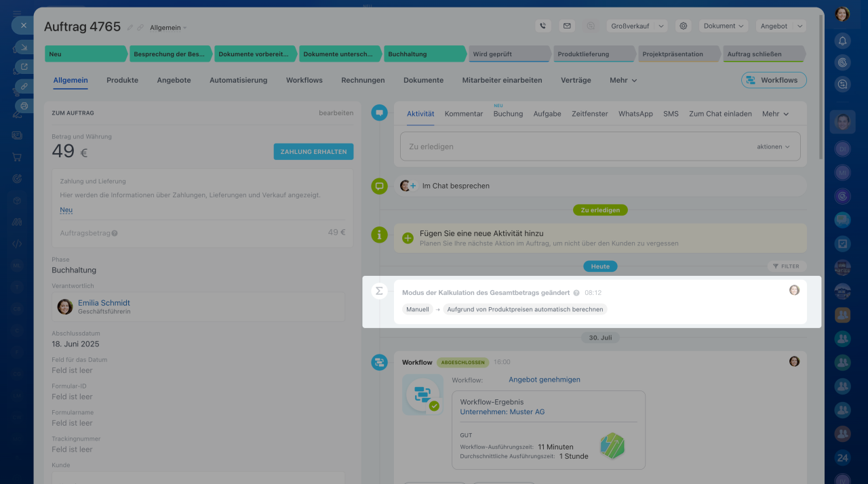Open user profile avatar at top right

tap(843, 14)
